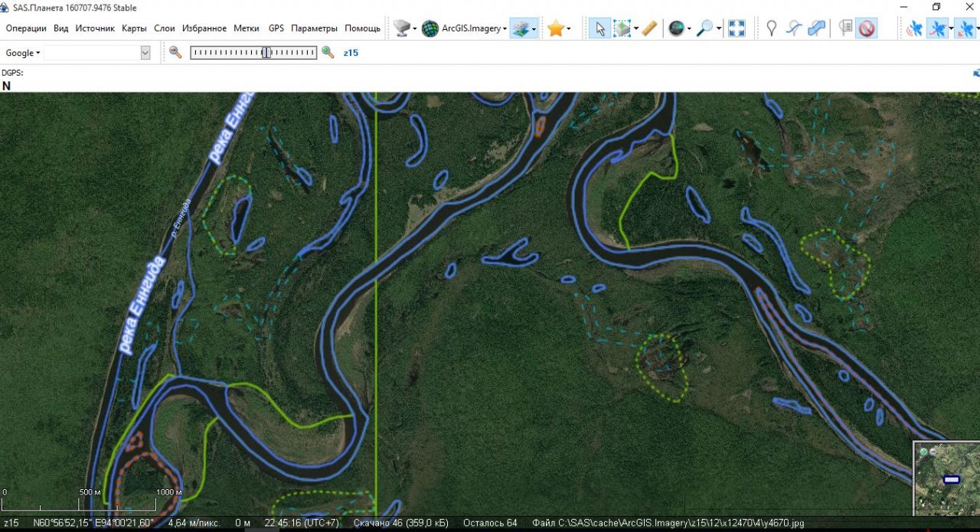Open the Метки menu

point(247,28)
